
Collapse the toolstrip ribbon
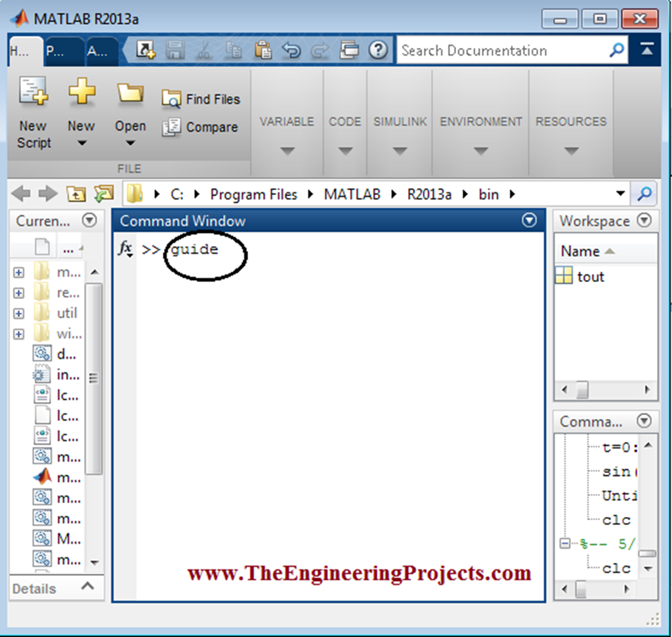tap(647, 51)
